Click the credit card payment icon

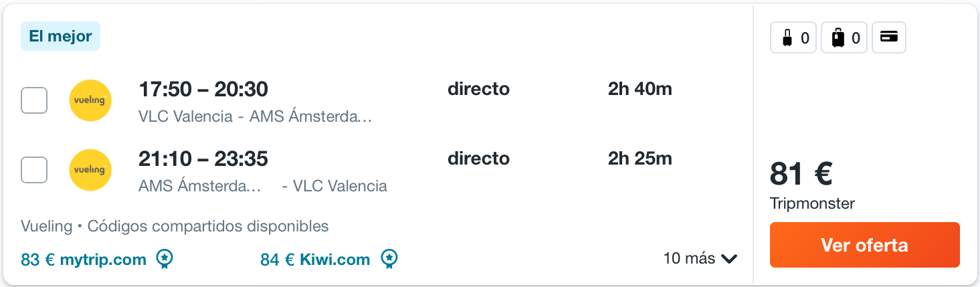(889, 38)
